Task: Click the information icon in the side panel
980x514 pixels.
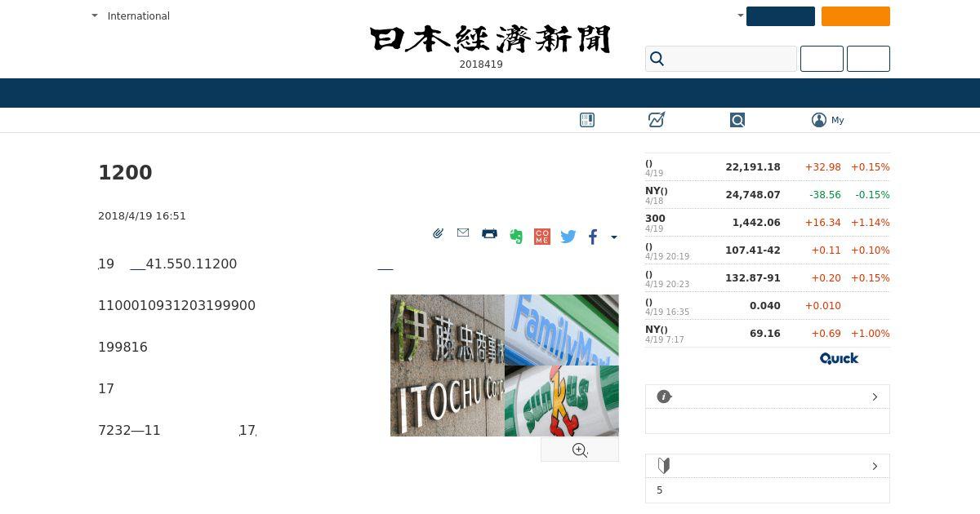Action: (664, 397)
